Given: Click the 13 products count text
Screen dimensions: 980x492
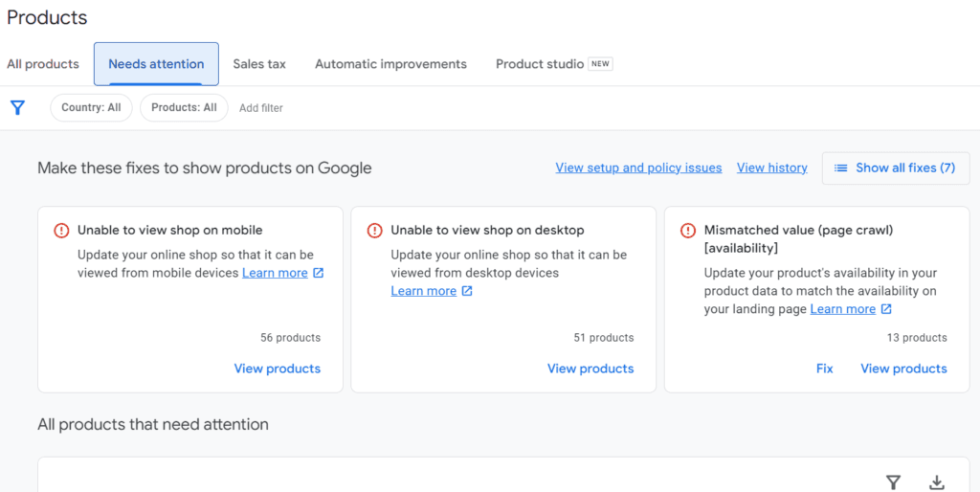Looking at the screenshot, I should click(917, 338).
